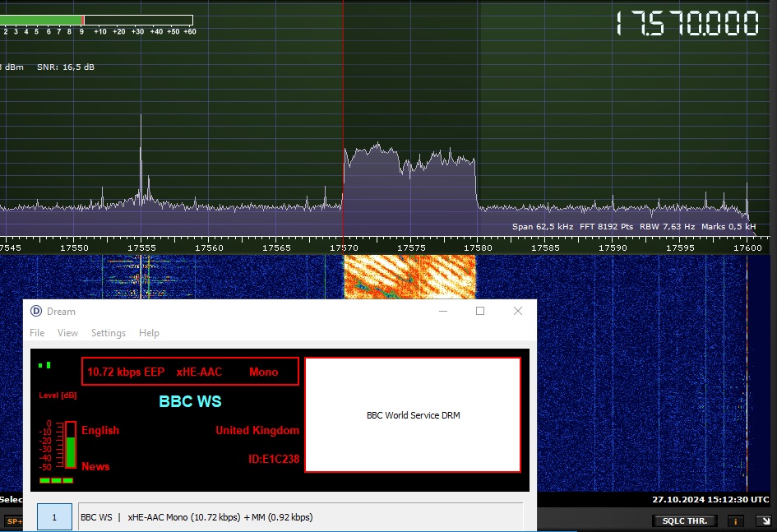Viewport: 777px width, 532px height.
Task: Select service button 1 in Dream
Action: 54,517
